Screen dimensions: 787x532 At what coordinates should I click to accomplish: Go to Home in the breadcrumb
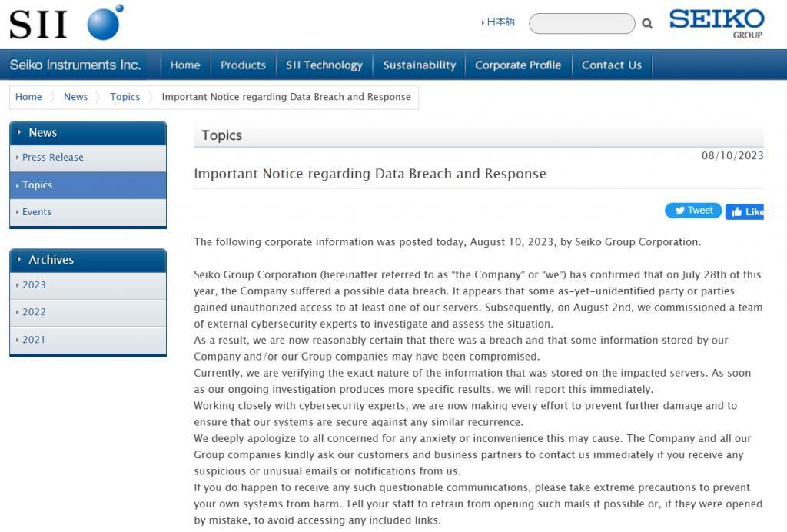[28, 97]
